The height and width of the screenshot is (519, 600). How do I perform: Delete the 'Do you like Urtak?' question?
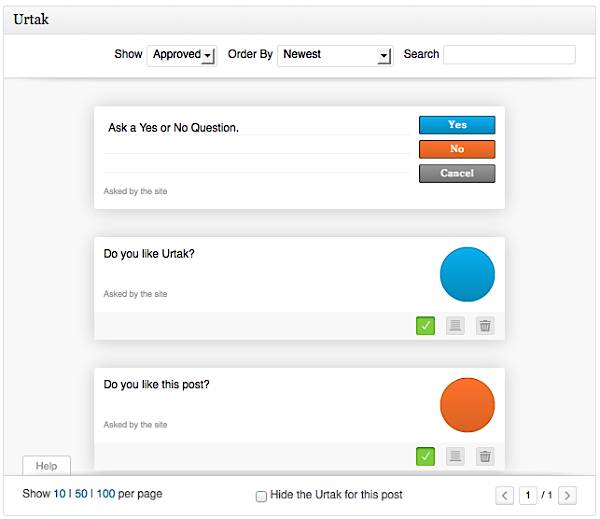click(x=485, y=326)
